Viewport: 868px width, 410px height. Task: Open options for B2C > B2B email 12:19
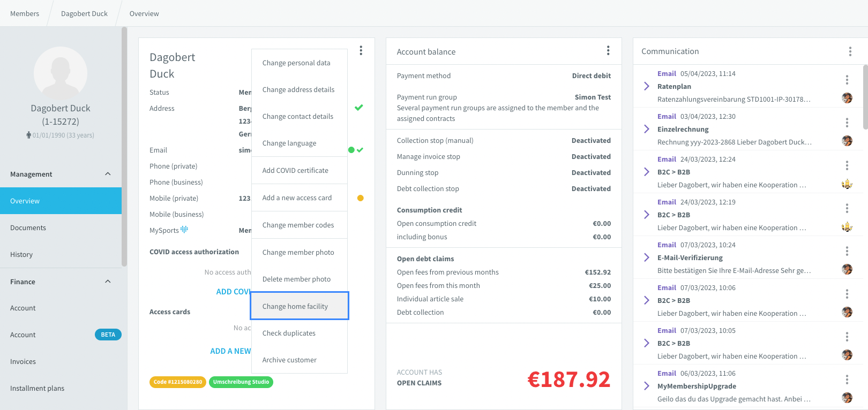[x=847, y=208]
